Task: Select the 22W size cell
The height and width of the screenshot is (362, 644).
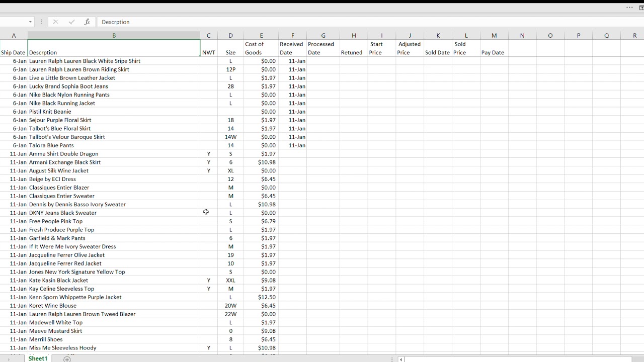Action: coord(230,314)
